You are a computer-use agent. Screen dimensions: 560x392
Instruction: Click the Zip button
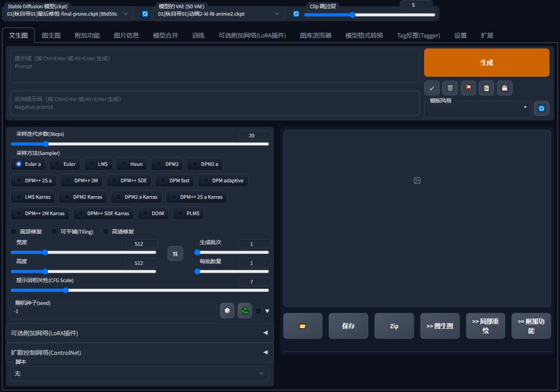click(x=394, y=326)
